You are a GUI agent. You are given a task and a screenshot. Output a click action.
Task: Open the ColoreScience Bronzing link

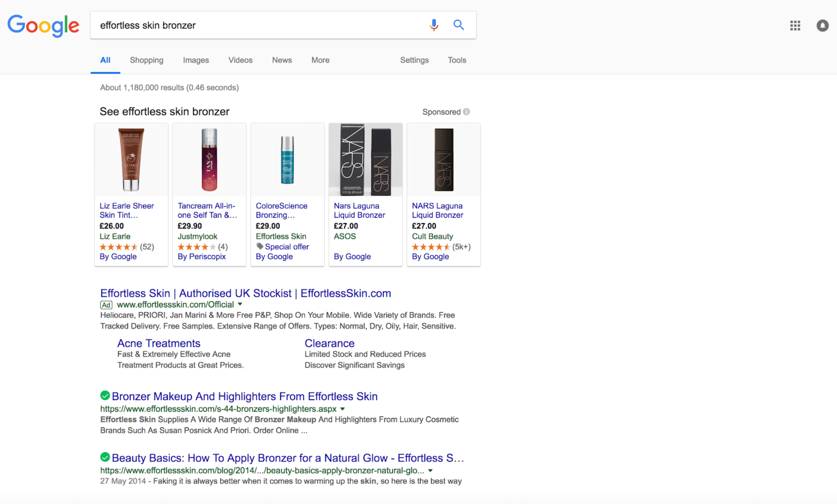[281, 210]
